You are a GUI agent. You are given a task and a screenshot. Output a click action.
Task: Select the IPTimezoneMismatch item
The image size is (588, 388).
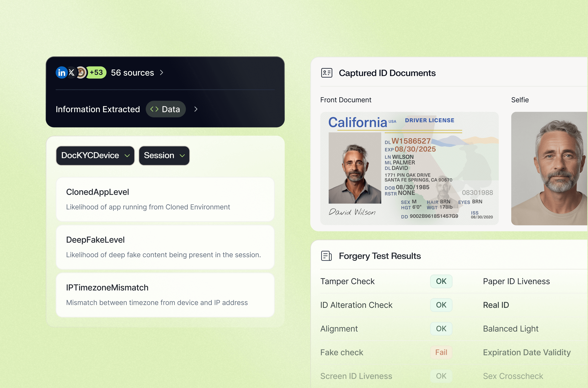click(x=165, y=295)
